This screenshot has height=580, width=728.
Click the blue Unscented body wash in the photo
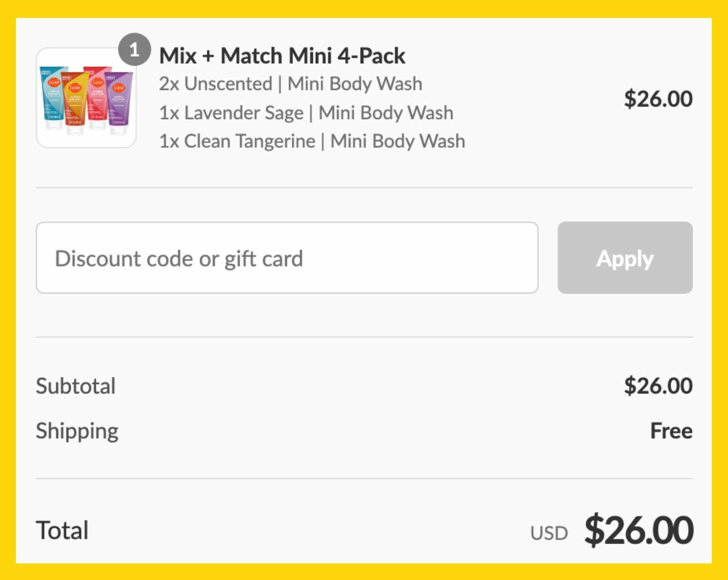pos(51,94)
